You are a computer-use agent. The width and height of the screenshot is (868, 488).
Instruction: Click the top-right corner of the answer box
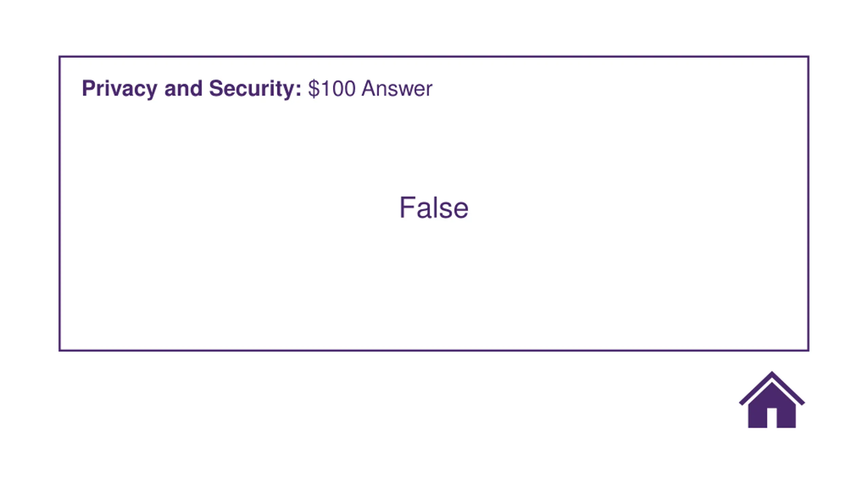point(808,57)
